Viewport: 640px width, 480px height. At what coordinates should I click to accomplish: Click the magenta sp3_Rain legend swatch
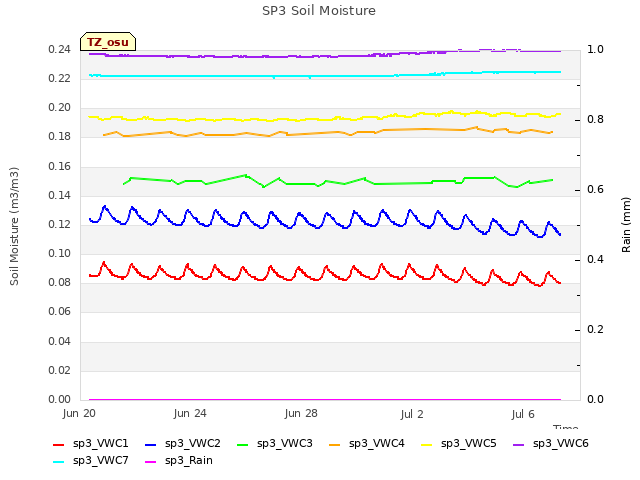click(x=151, y=462)
